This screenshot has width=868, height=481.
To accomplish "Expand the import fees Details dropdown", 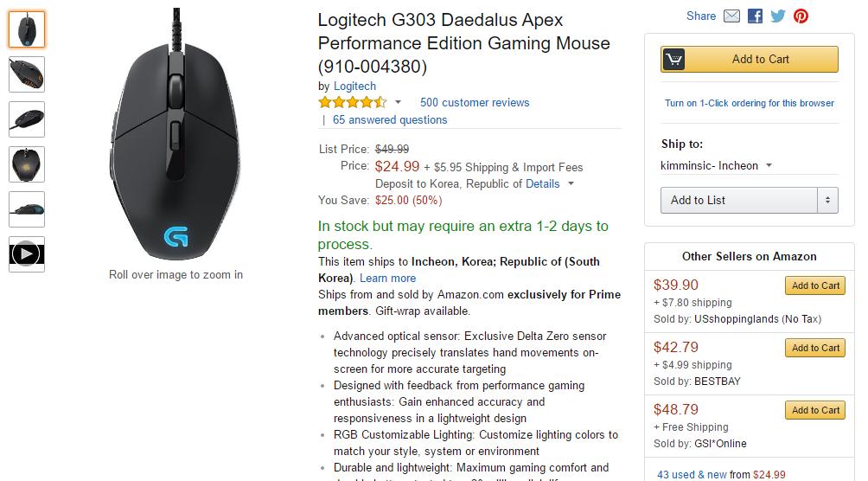I will coord(571,183).
